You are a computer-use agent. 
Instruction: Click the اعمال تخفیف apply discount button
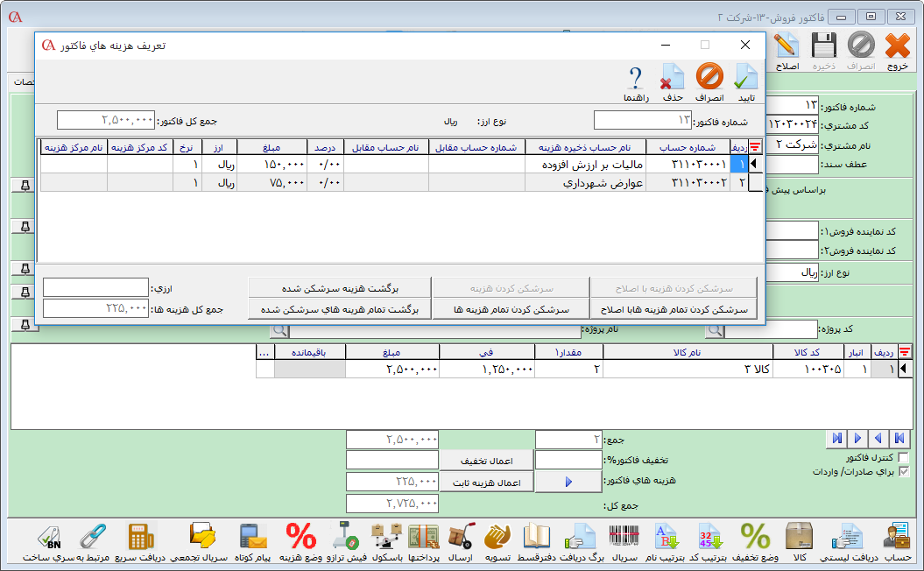coord(487,460)
